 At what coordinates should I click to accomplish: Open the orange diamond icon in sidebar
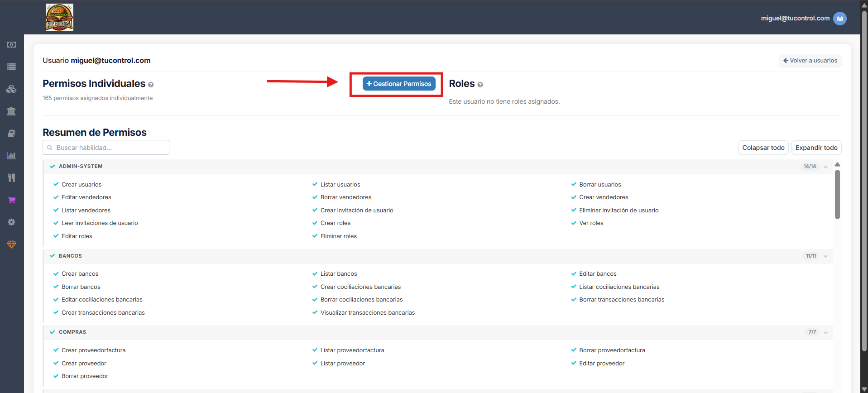pyautogui.click(x=12, y=244)
